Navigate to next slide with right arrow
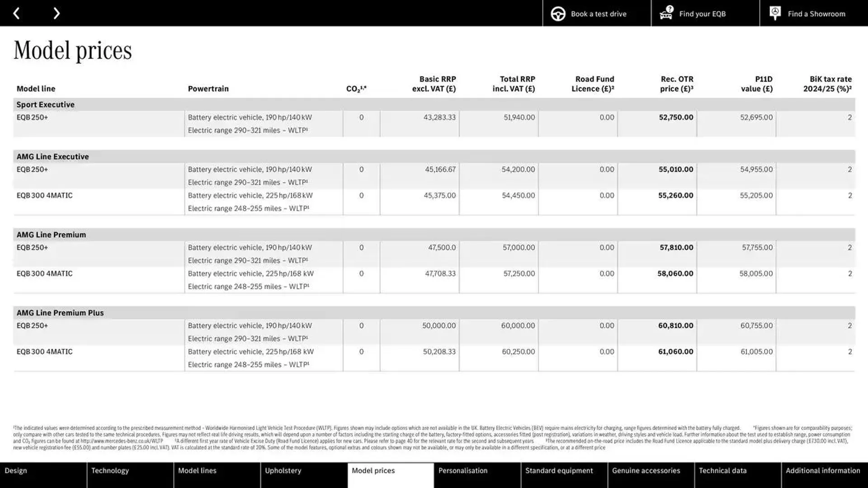 coord(56,13)
